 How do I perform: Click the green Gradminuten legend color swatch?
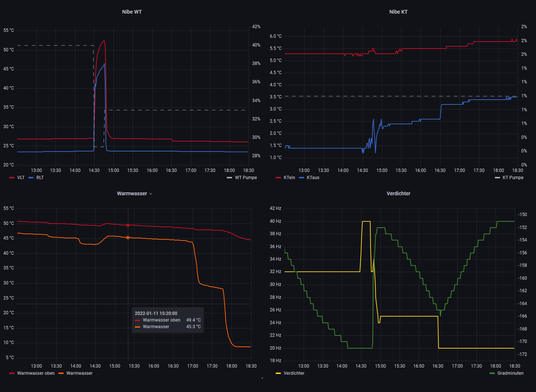pos(492,373)
